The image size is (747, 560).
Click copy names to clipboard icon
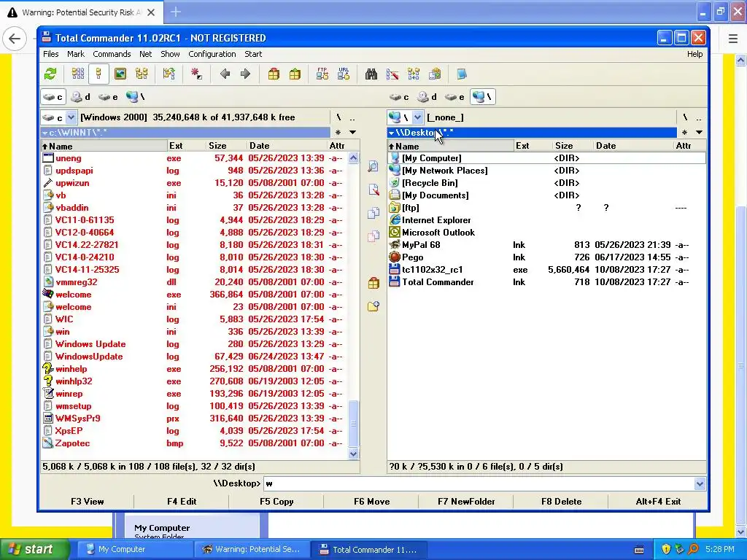click(435, 74)
